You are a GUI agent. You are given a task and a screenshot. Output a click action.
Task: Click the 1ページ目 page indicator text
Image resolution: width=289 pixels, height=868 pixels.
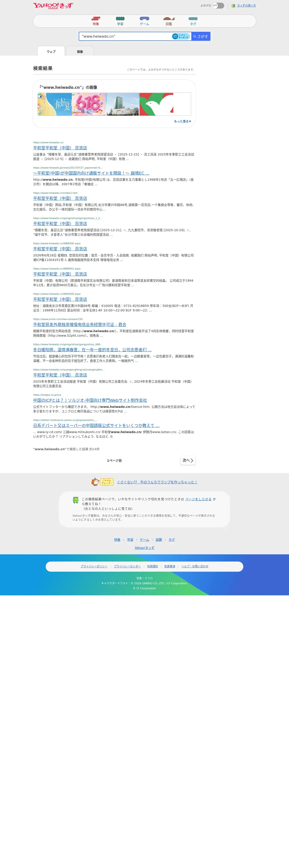pyautogui.click(x=114, y=461)
